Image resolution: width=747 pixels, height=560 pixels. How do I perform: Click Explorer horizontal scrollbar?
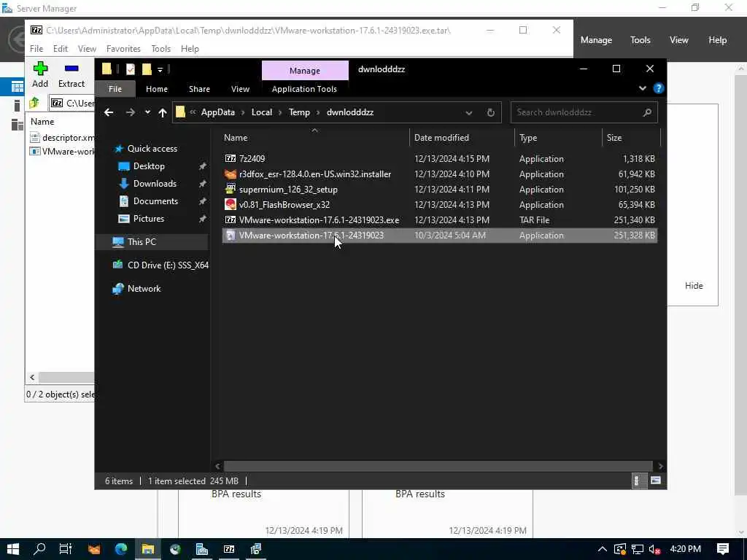[x=438, y=466]
